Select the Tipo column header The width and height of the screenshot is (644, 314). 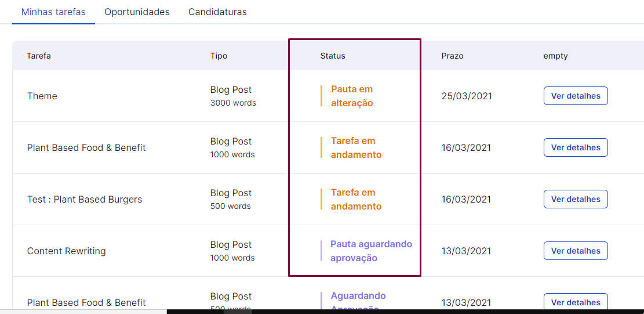tap(219, 56)
